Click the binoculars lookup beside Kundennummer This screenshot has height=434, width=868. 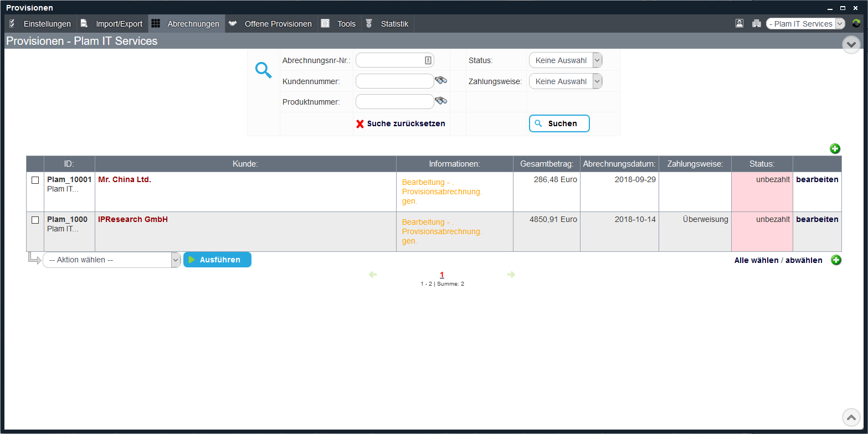click(441, 80)
